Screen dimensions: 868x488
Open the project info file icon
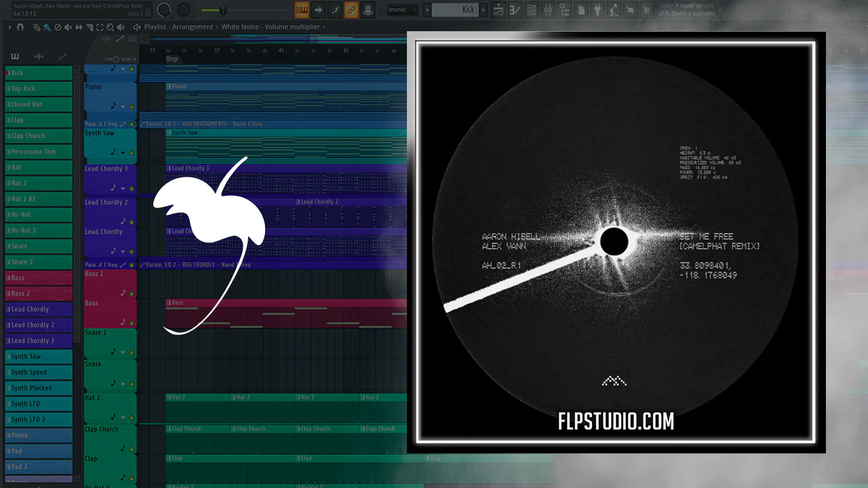click(x=581, y=9)
